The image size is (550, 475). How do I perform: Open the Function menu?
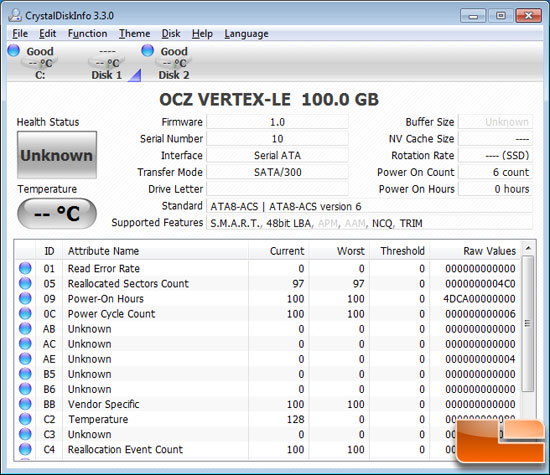87,34
